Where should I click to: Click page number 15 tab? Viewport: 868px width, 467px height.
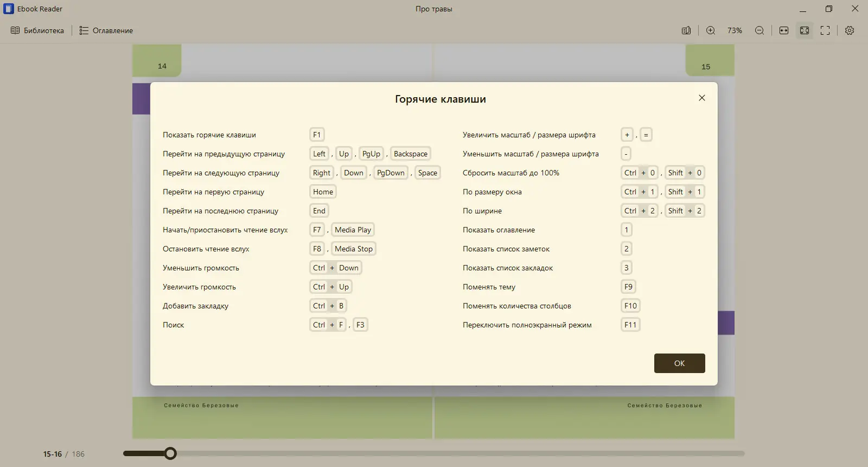tap(710, 60)
